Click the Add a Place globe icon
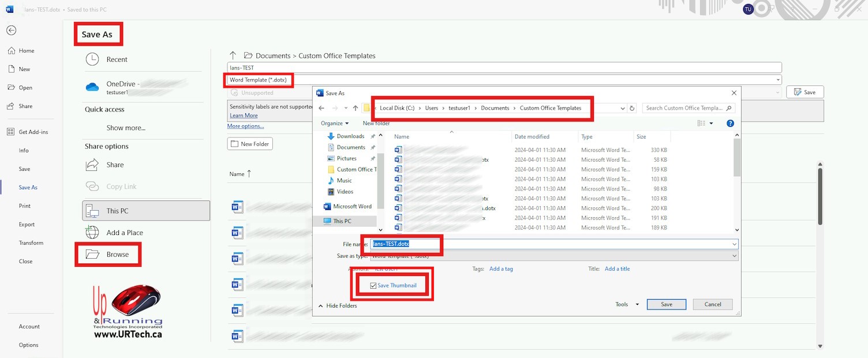The image size is (868, 358). click(92, 233)
